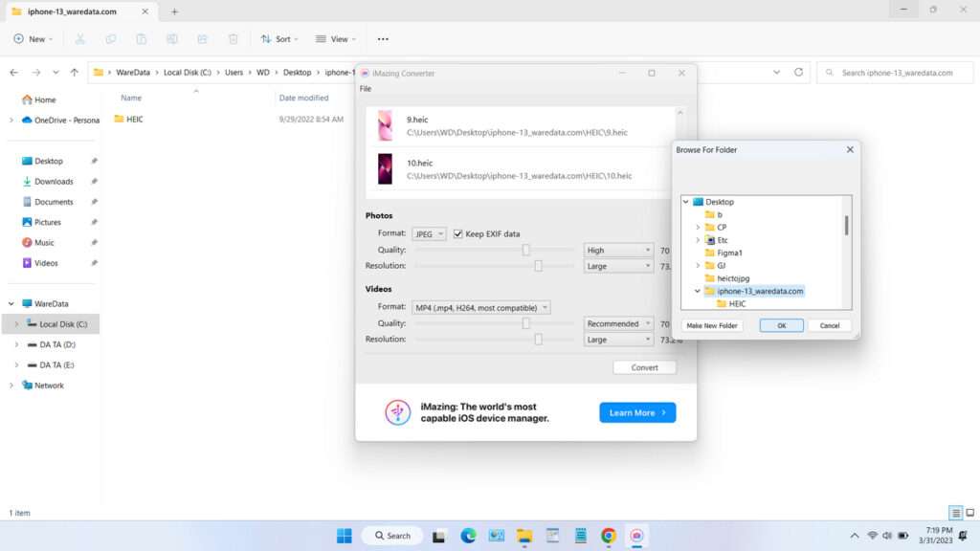This screenshot has width=980, height=551.
Task: Open the Videos Format MP4 dropdown
Action: coord(480,307)
